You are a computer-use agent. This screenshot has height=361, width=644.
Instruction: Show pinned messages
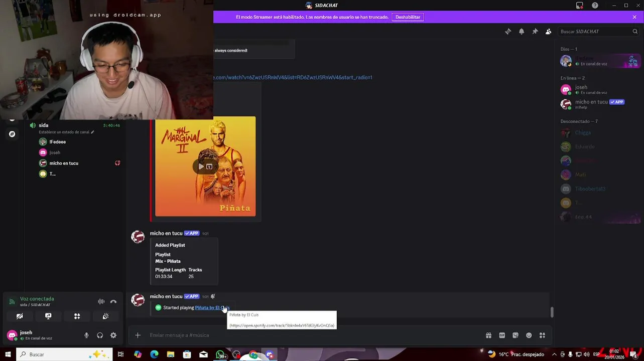535,32
